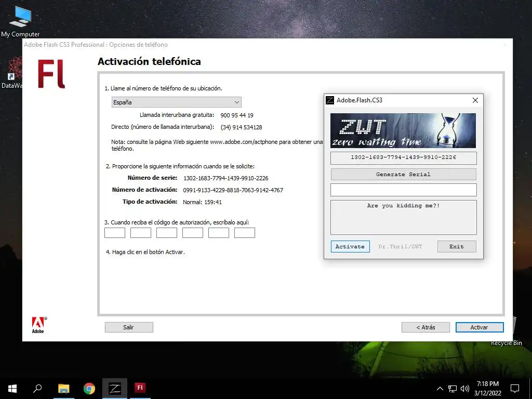Open taskbar search magnifier
The image size is (532, 399).
coord(37,389)
